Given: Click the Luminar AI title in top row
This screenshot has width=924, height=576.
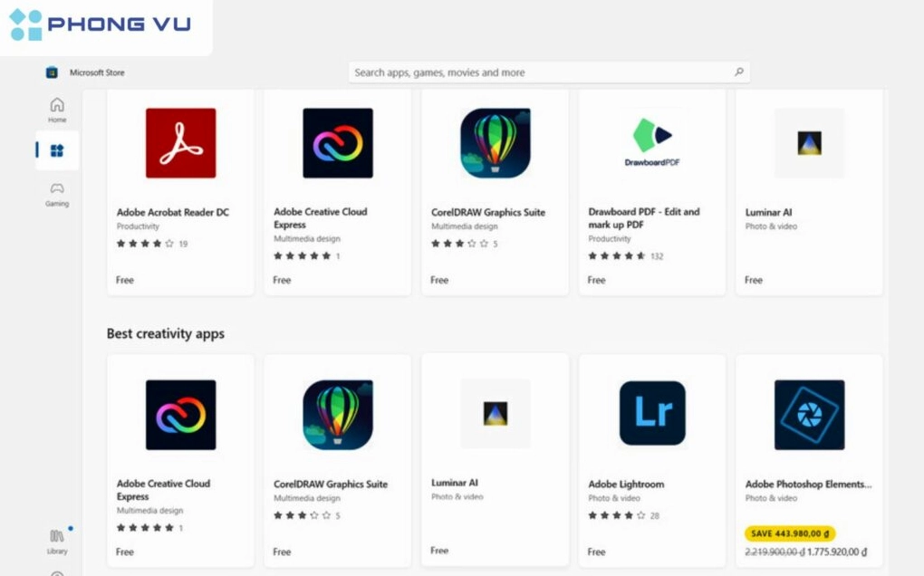Looking at the screenshot, I should pyautogui.click(x=768, y=212).
